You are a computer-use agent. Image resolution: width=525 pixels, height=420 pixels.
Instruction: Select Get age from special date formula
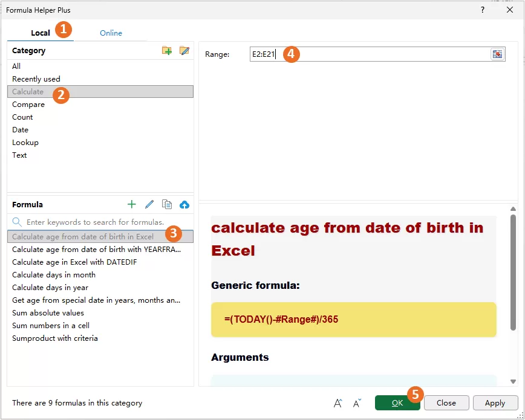point(100,300)
